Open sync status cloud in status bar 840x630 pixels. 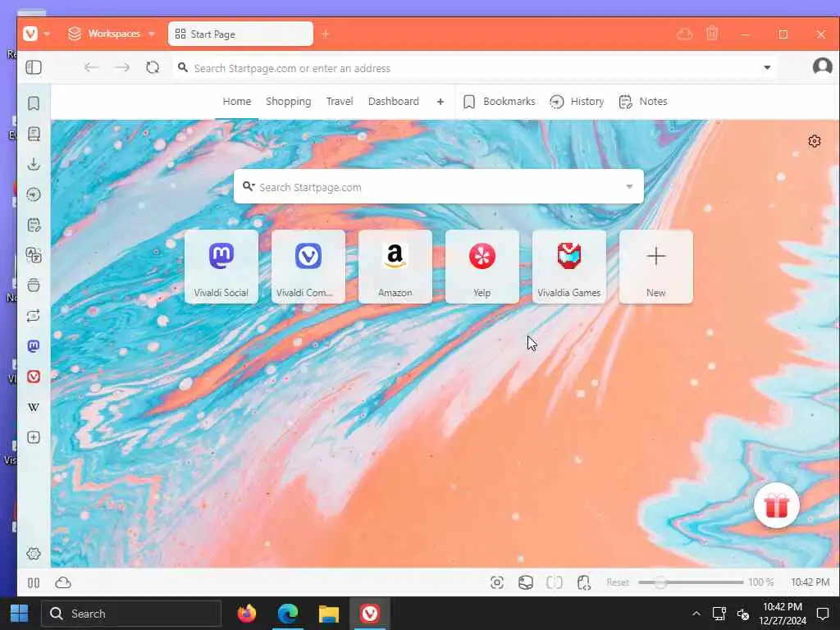pos(63,582)
